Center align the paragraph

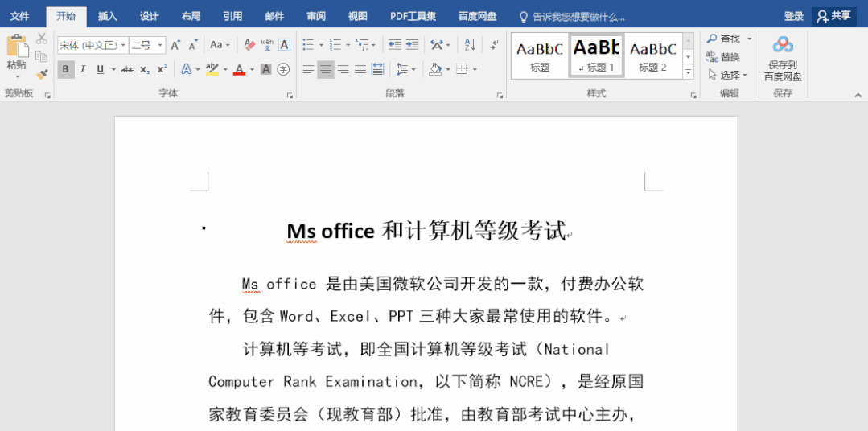coord(326,69)
